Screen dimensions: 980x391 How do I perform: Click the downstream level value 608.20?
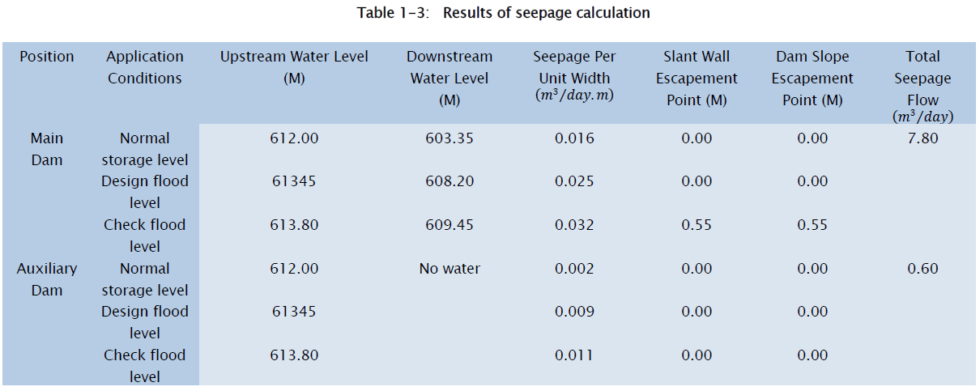(450, 181)
